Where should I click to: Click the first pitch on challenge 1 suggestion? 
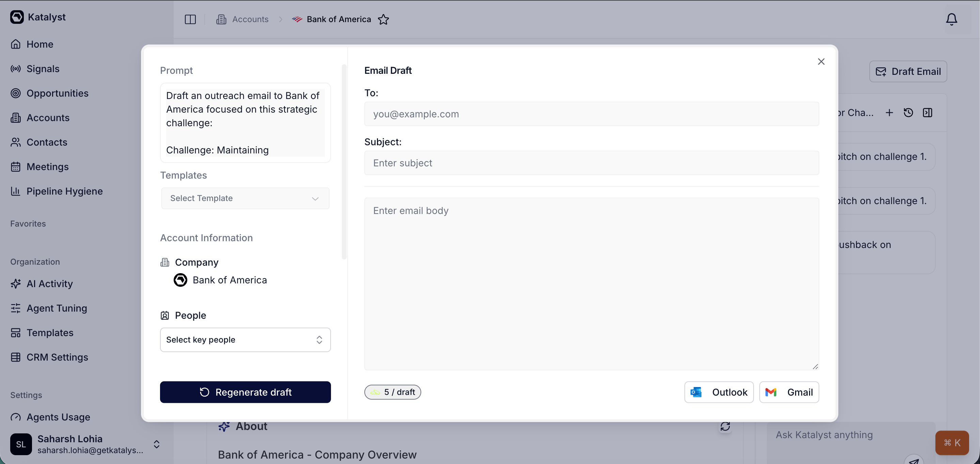886,156
